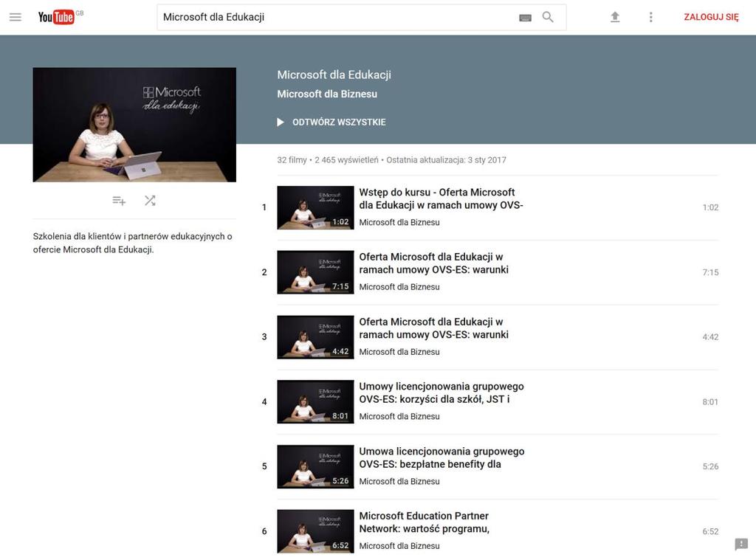Click the 1:02 duration at row end
Image resolution: width=756 pixels, height=560 pixels.
tap(710, 208)
